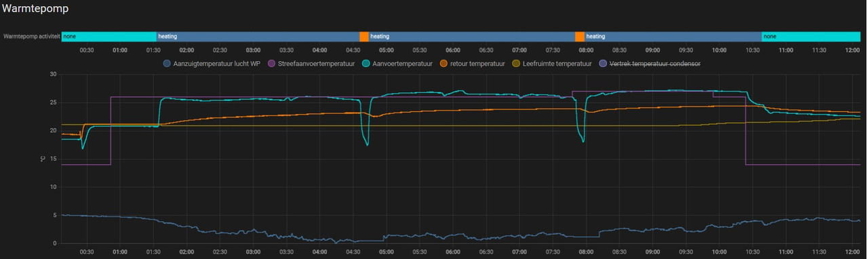Click 05:00 label on the chart bottom axis
This screenshot has height=259, width=868.
click(x=387, y=252)
